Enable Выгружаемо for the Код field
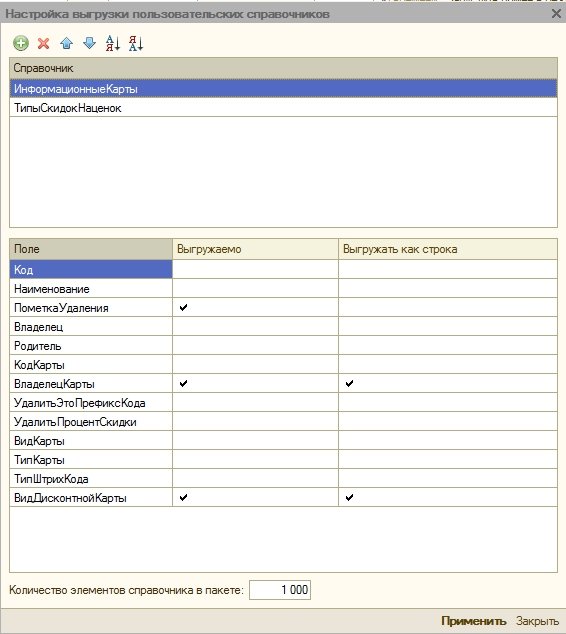Viewport: 566px width, 634px height. 255,269
